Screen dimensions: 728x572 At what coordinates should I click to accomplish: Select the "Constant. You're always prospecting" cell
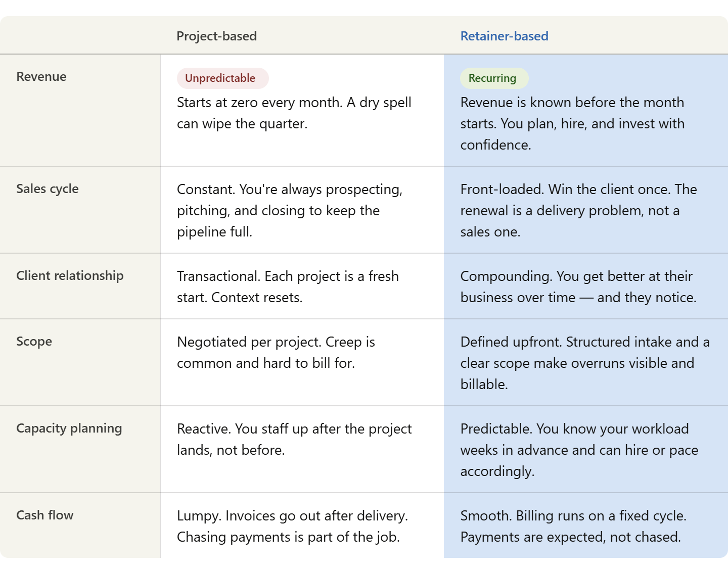(289, 210)
